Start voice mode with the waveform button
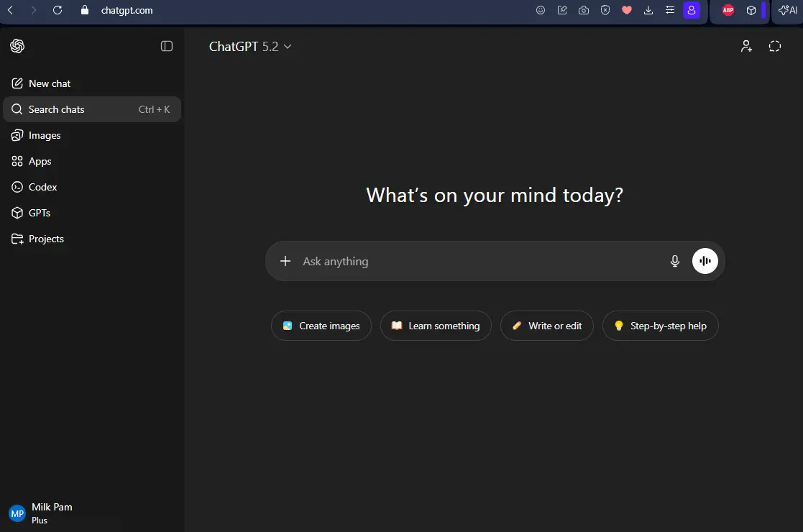 point(705,261)
